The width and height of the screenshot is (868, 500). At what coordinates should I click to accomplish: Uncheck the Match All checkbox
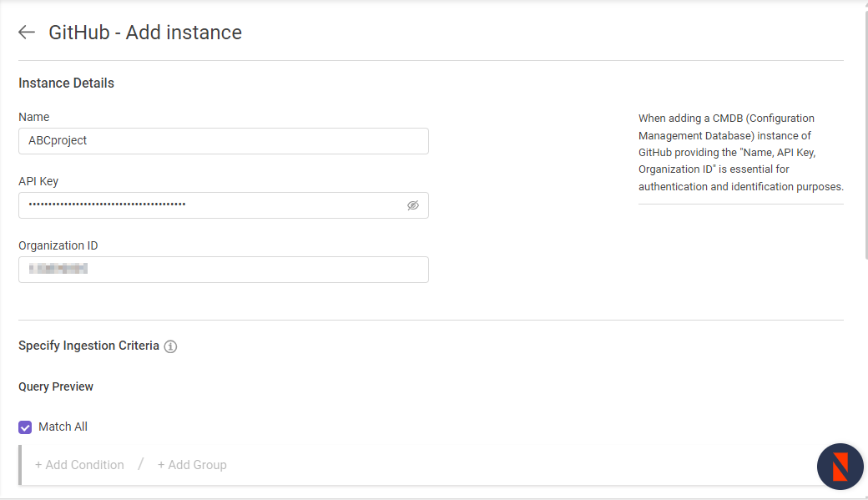coord(25,427)
